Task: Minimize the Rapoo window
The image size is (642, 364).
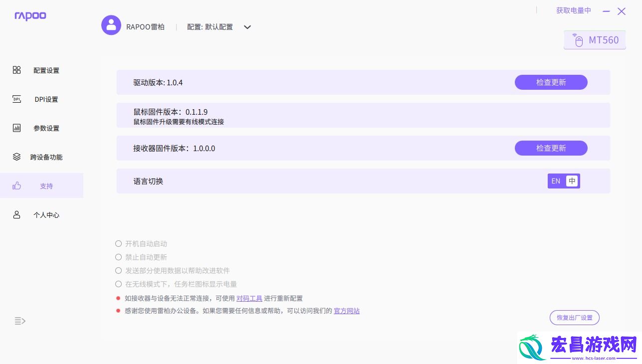Action: point(606,11)
